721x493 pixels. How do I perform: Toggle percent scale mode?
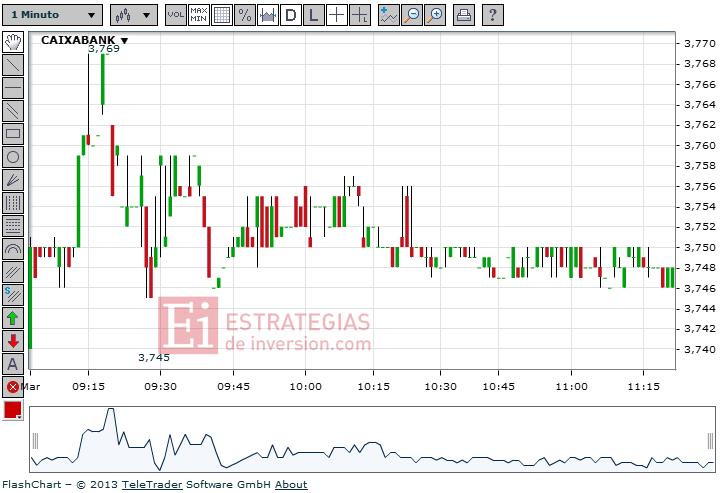245,15
